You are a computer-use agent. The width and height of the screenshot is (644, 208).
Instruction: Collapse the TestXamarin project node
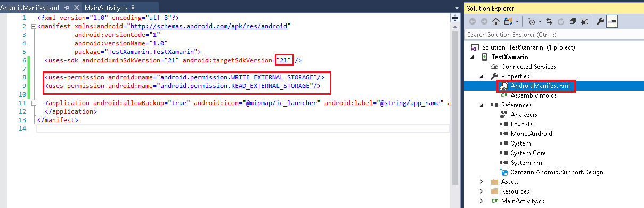pos(472,57)
